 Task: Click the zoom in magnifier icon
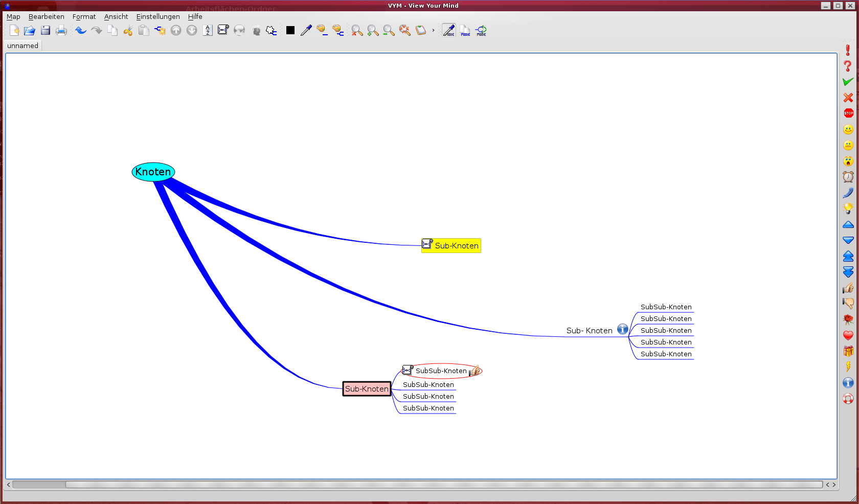click(373, 31)
